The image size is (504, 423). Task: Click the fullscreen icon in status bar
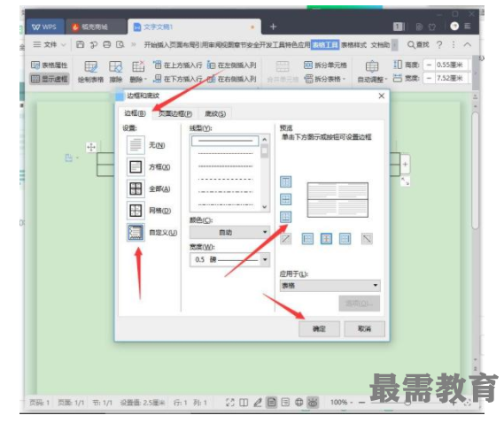click(x=230, y=402)
